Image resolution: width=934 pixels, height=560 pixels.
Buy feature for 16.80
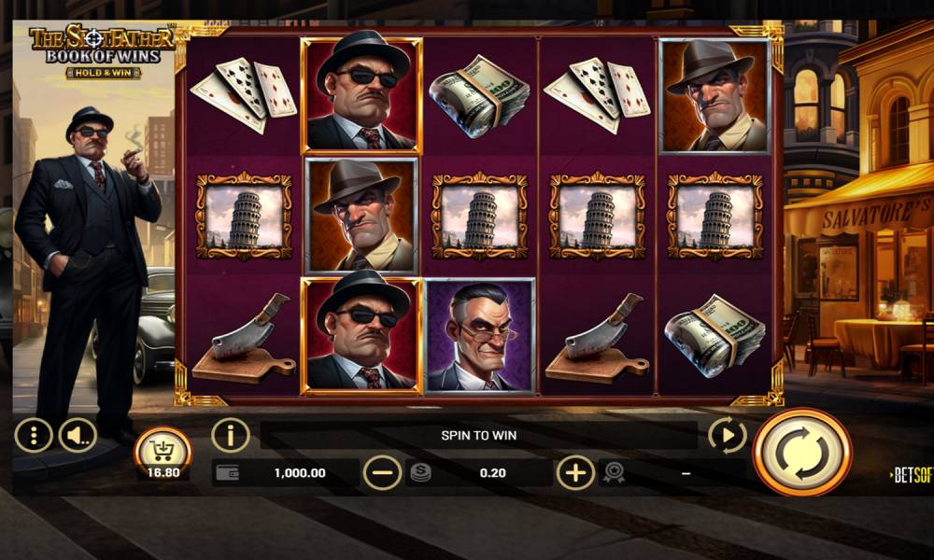coord(163,455)
